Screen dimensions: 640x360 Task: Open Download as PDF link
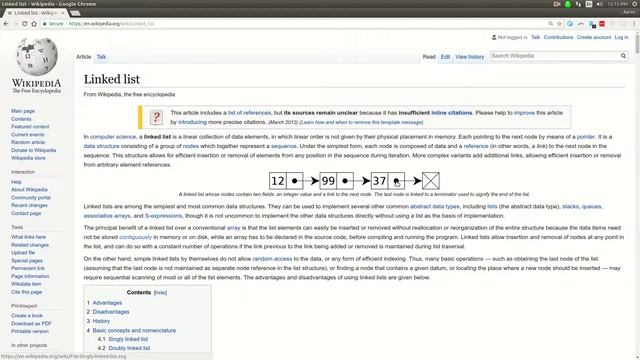(x=31, y=323)
